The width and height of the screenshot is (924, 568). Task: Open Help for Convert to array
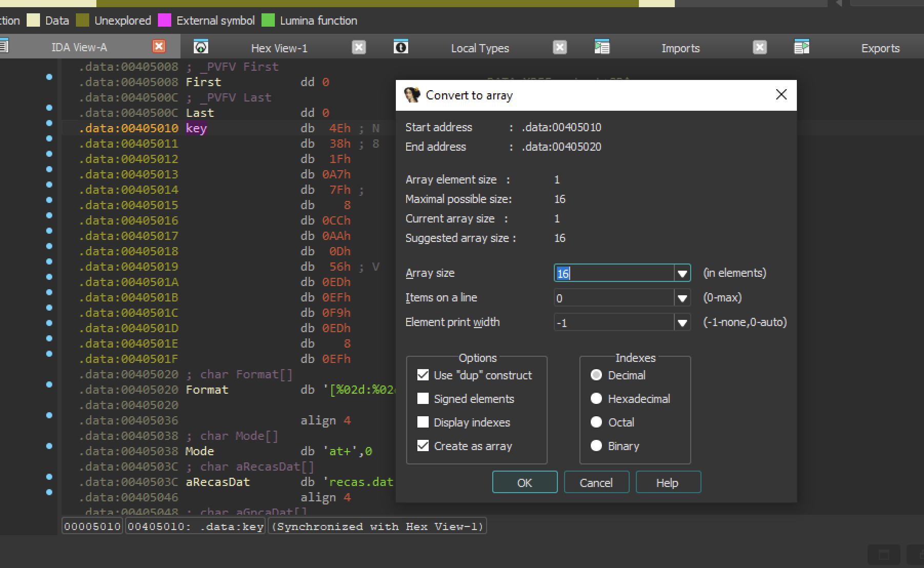(668, 482)
